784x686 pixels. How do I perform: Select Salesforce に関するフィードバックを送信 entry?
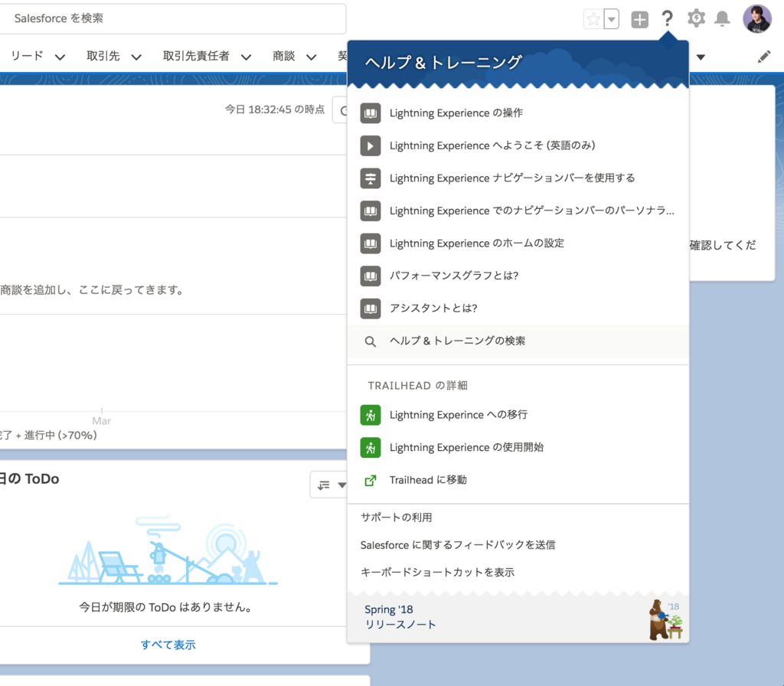click(458, 545)
